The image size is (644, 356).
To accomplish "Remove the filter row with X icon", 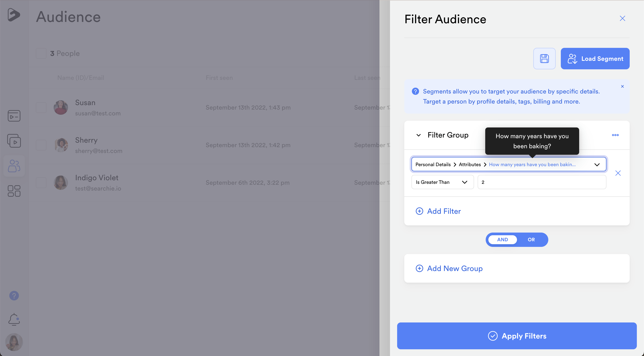I will pos(618,173).
